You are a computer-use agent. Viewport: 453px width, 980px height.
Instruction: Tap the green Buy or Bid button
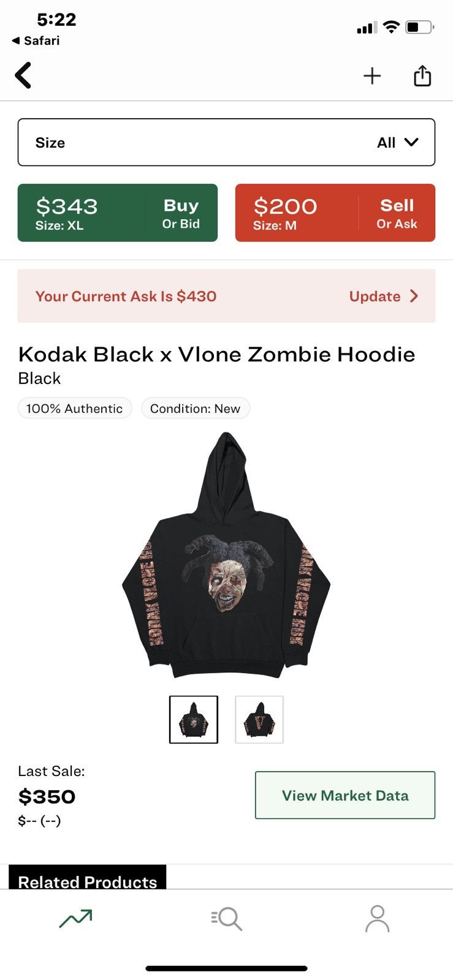click(118, 213)
